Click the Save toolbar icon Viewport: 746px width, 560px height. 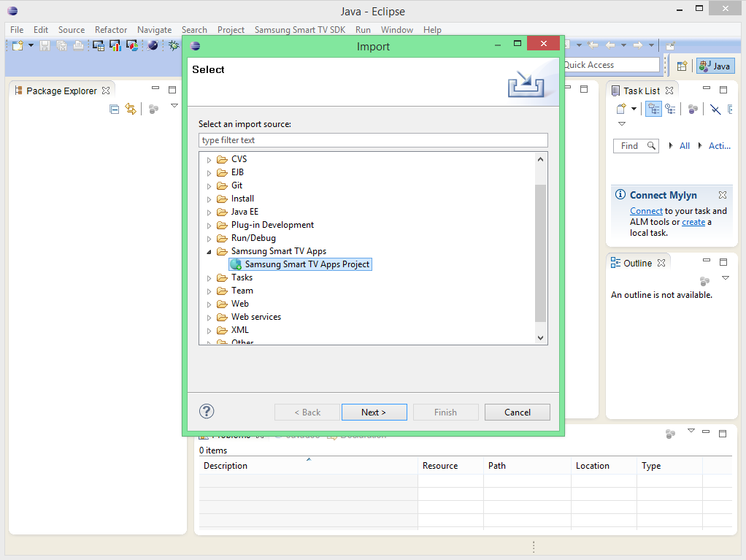(x=45, y=46)
